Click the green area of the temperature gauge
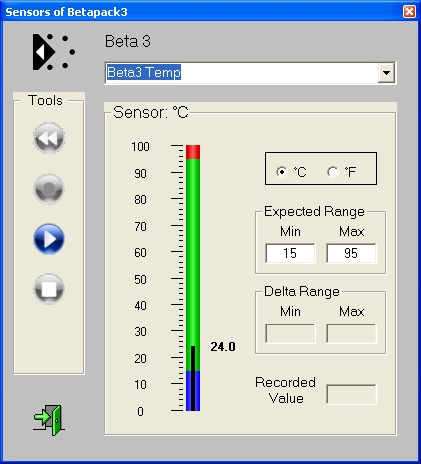Screen dimensions: 421x464 tap(193, 265)
